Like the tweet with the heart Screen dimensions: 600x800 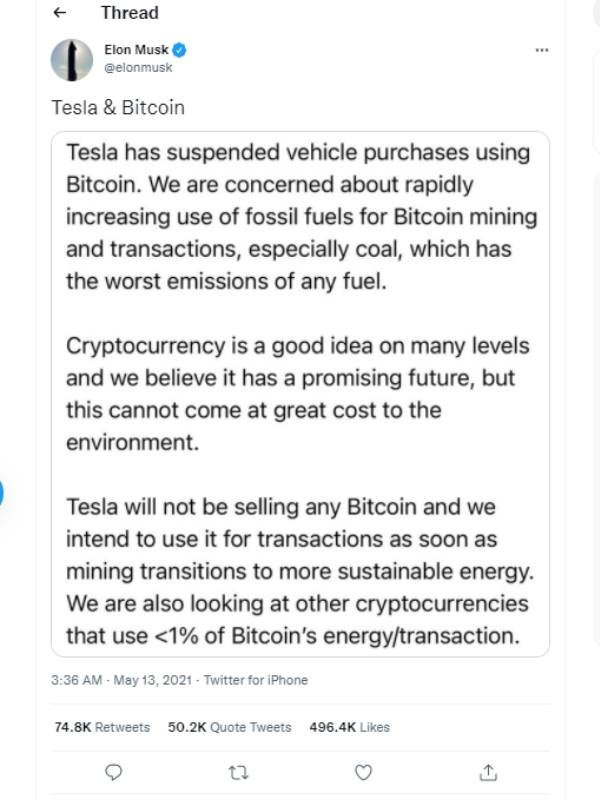coord(364,771)
